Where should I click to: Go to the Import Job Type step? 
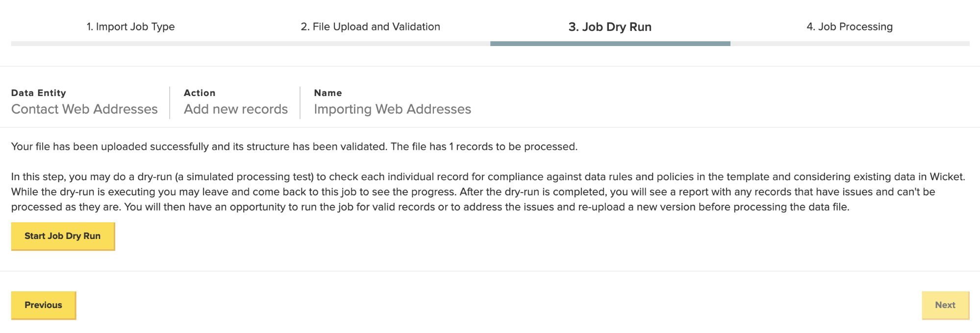[130, 26]
